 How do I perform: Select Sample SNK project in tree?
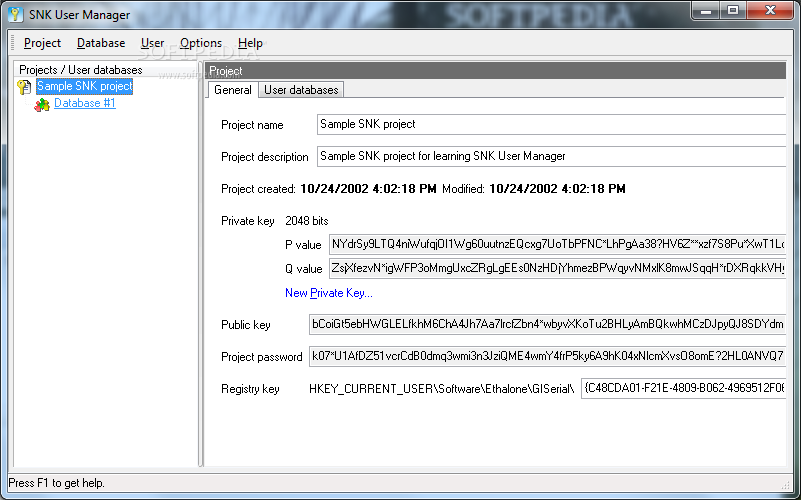85,86
